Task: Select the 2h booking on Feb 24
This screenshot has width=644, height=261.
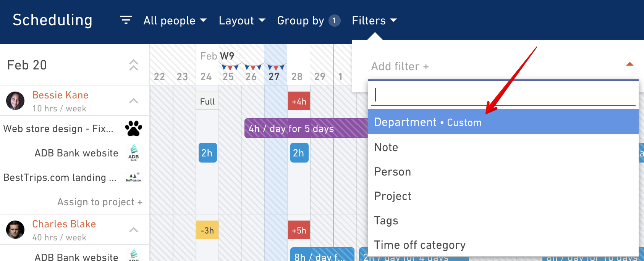Action: tap(208, 153)
